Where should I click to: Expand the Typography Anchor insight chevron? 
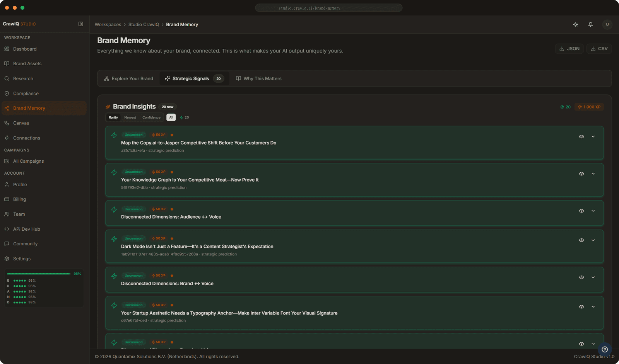(x=593, y=307)
